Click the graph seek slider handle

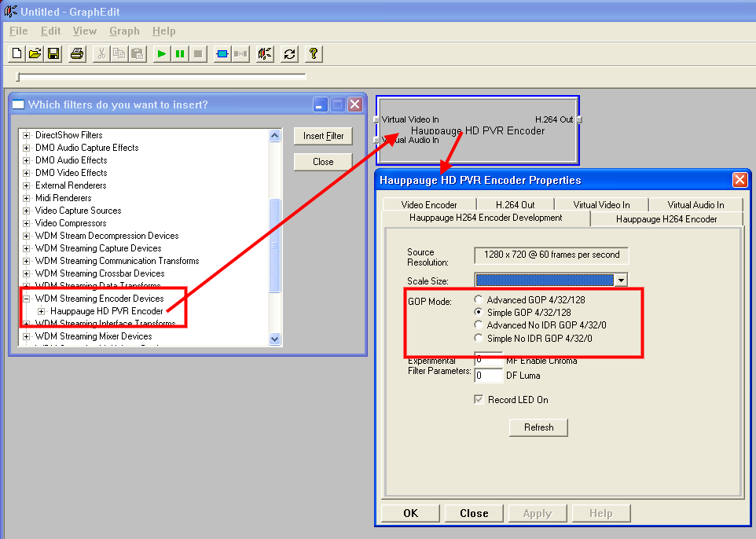18,77
